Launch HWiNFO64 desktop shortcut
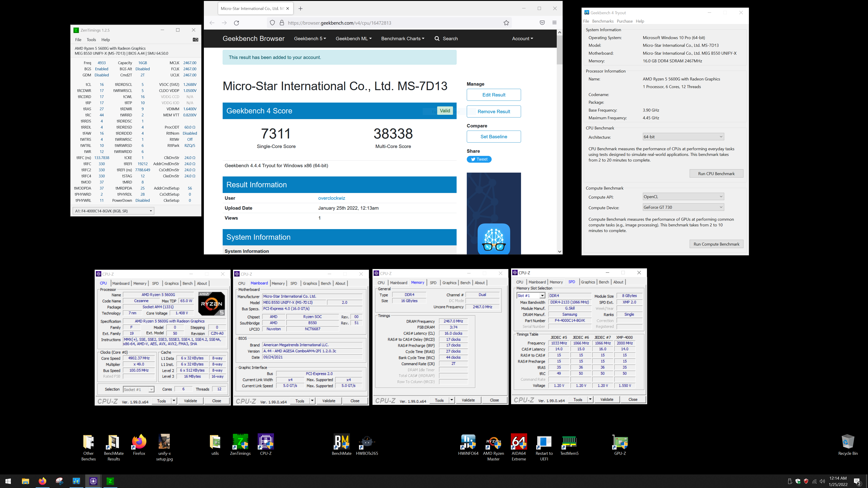Viewport: 868px width, 488px height. pyautogui.click(x=468, y=445)
